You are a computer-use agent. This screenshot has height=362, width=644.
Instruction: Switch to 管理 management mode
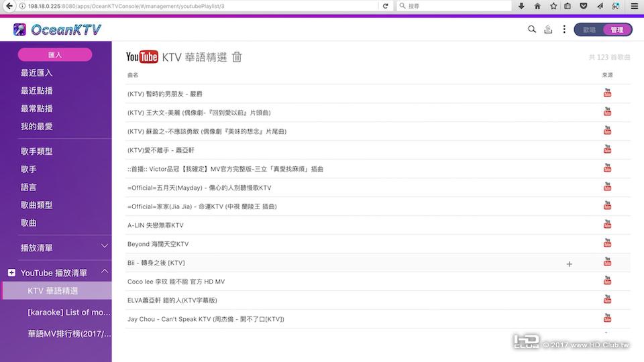pos(617,29)
